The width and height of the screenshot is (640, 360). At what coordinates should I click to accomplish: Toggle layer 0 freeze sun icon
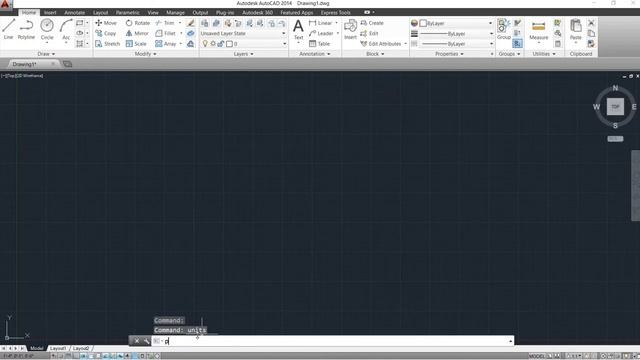(x=213, y=44)
